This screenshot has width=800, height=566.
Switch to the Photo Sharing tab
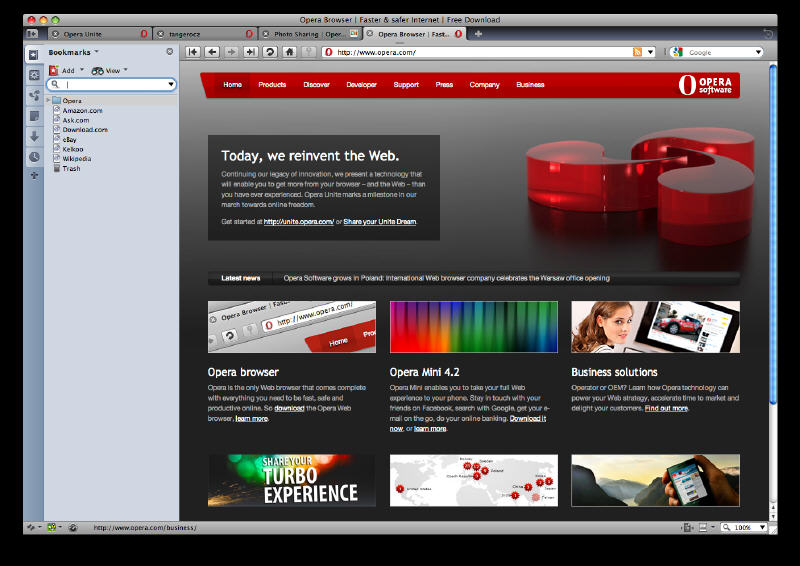click(310, 34)
